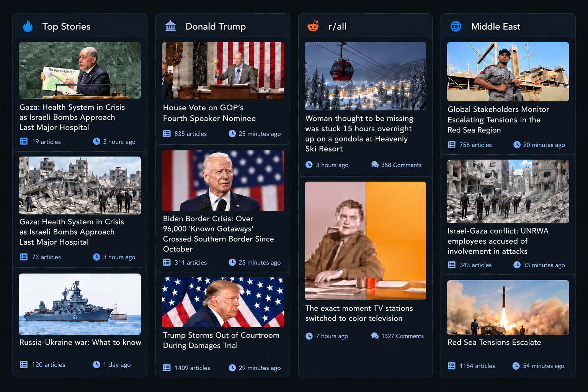
Task: Click the list icon beside "1409 articles"
Action: pyautogui.click(x=167, y=368)
